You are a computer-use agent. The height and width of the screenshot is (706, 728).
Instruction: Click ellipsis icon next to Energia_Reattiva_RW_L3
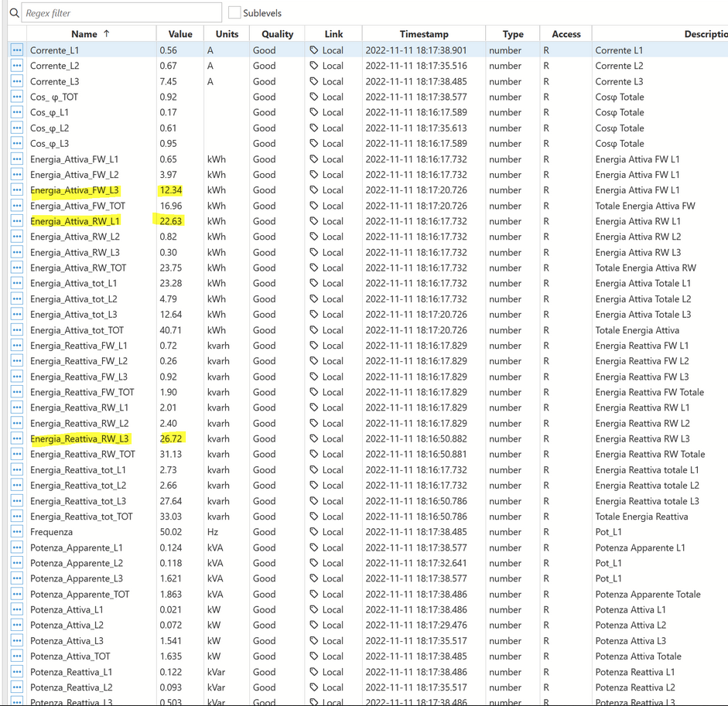coord(17,438)
